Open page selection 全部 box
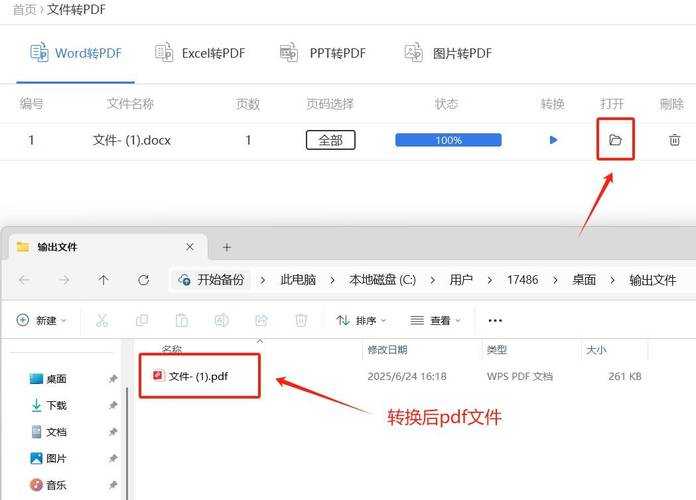696x500 pixels. (331, 140)
